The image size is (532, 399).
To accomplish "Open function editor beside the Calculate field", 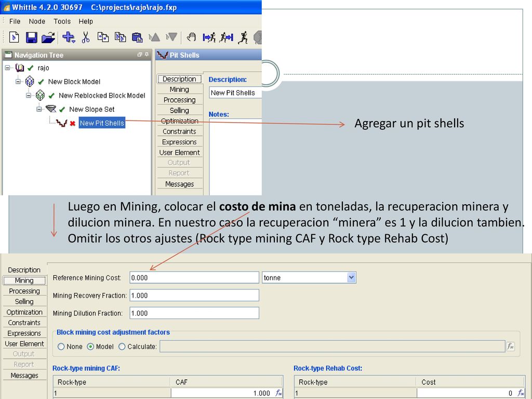I will click(510, 347).
